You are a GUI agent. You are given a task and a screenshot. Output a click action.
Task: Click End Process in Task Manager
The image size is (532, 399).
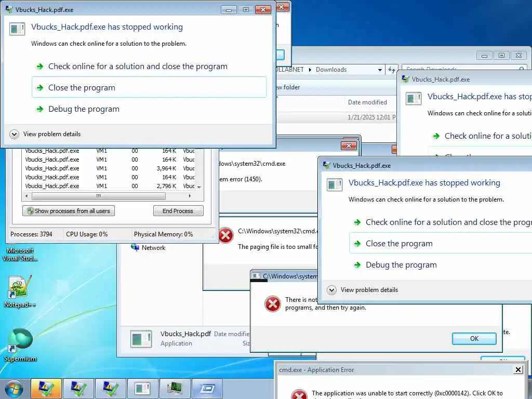[178, 211]
